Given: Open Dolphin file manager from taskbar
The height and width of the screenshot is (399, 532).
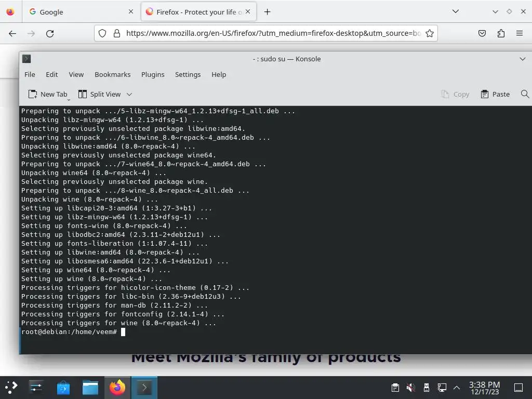Looking at the screenshot, I should point(90,388).
